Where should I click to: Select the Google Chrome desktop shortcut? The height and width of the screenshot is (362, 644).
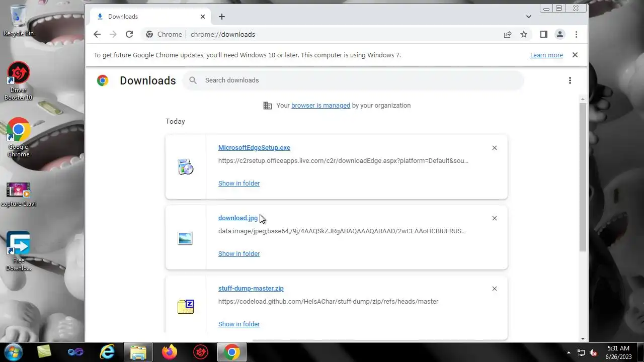19,138
